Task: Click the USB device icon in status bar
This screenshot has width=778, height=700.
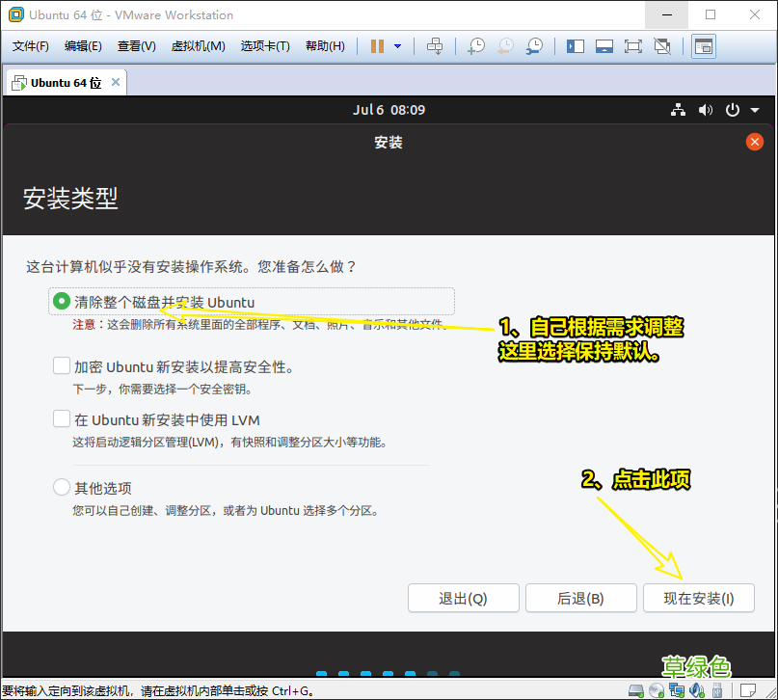Action: (717, 690)
